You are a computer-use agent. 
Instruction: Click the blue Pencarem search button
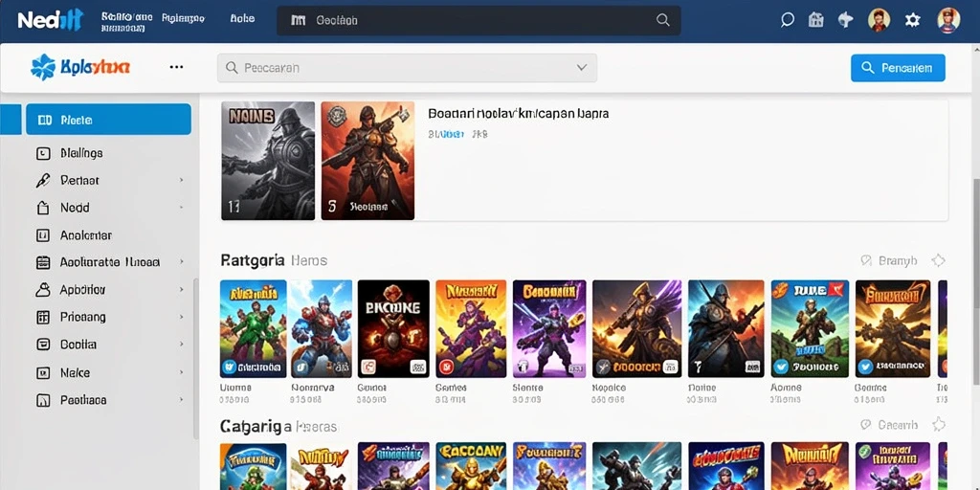(898, 68)
